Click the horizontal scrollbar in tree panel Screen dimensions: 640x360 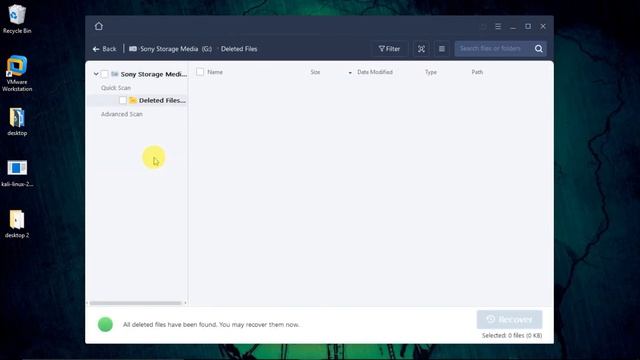click(x=136, y=303)
